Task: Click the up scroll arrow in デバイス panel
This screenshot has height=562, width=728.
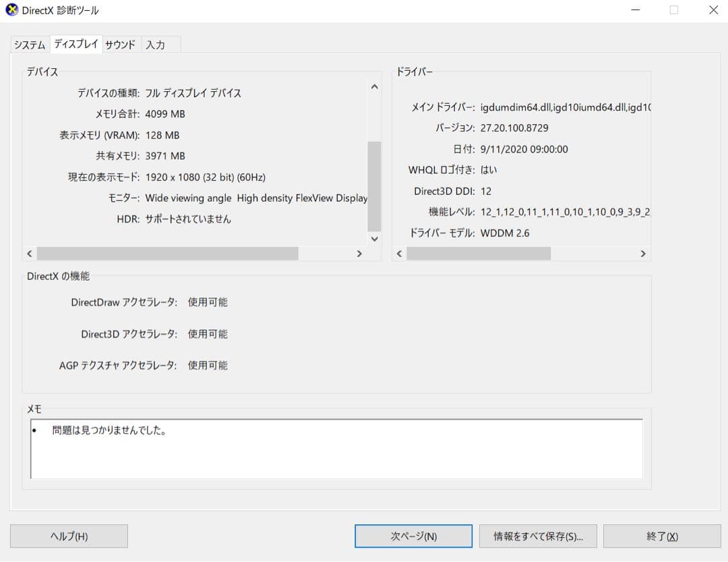Action: point(374,86)
